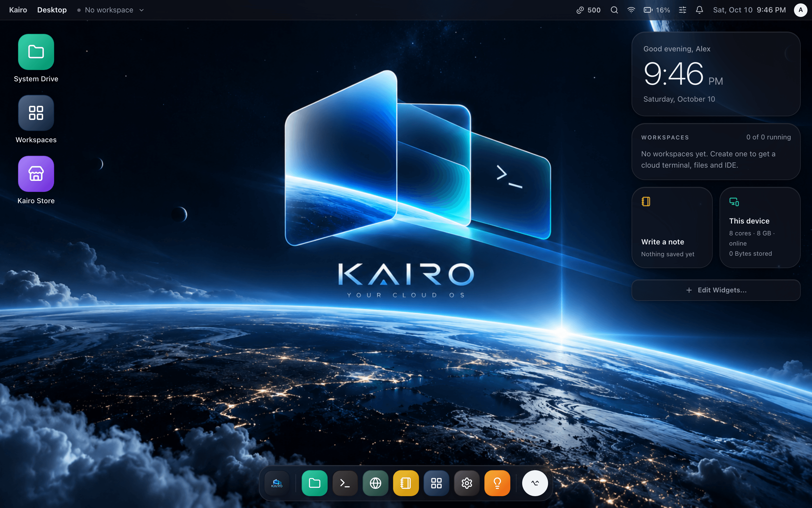Click 'Saturday, October 10' date text
The width and height of the screenshot is (812, 508).
click(679, 99)
